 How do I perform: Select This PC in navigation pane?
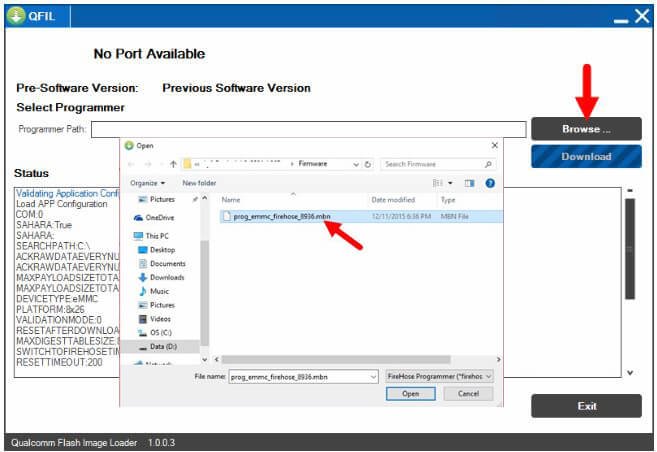pos(151,236)
